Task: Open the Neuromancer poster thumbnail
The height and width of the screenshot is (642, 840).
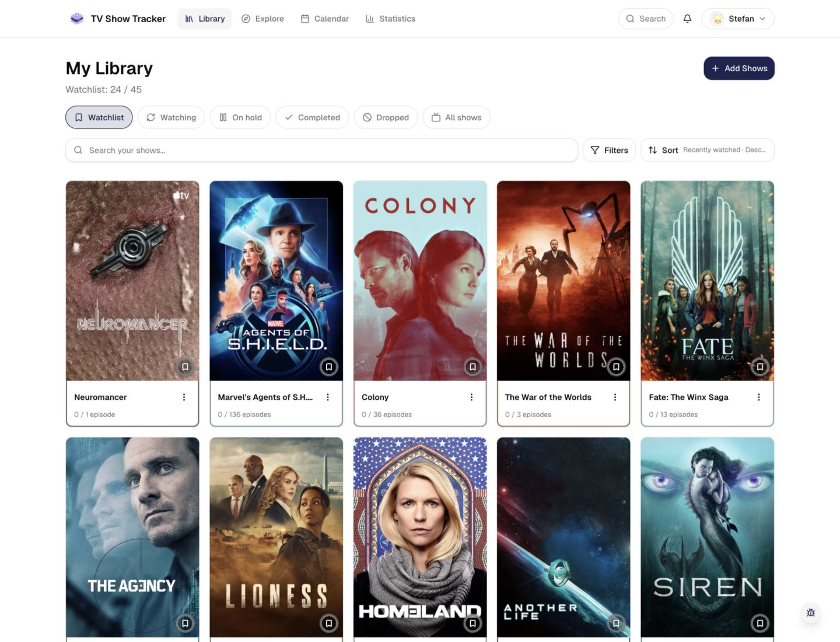Action: (132, 281)
